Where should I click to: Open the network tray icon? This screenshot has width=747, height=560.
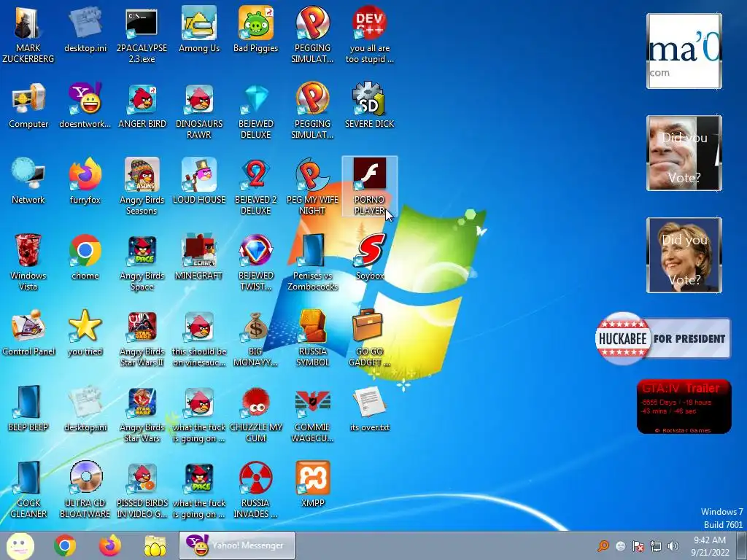click(x=656, y=546)
